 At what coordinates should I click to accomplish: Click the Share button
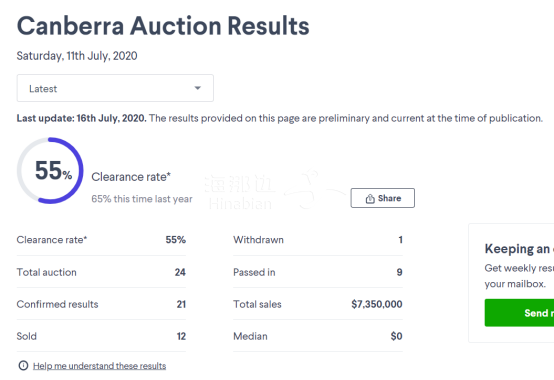click(383, 198)
